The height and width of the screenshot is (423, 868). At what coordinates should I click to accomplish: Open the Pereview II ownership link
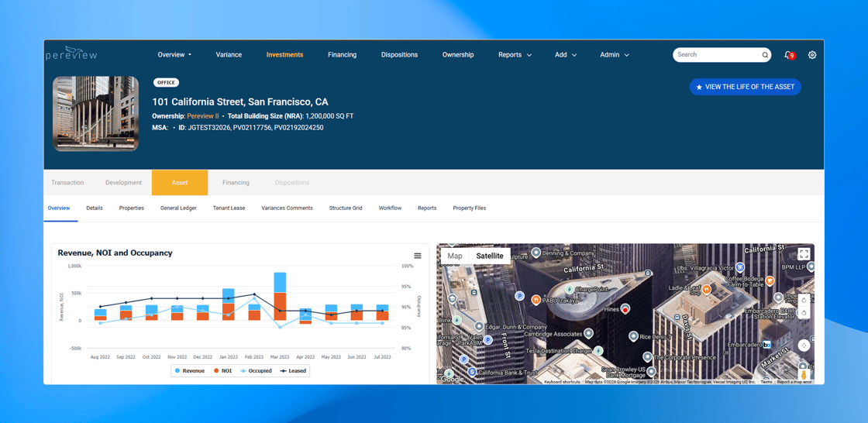point(203,116)
